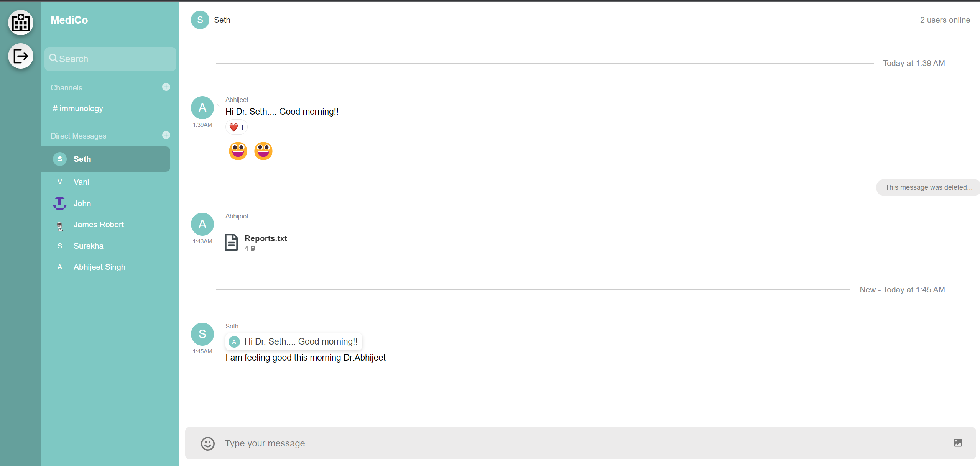Add a new channel with plus icon
980x466 pixels.
(x=166, y=87)
